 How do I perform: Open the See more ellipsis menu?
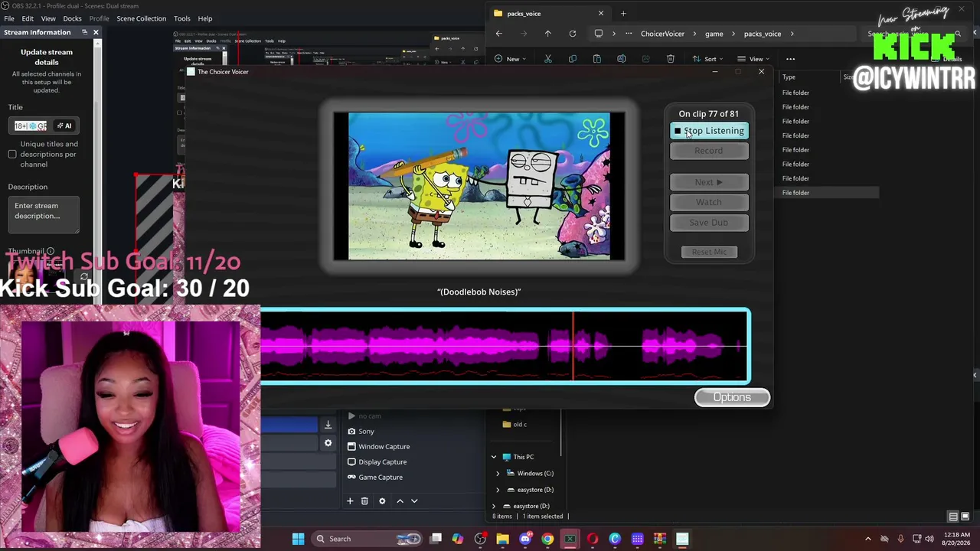[x=790, y=59]
